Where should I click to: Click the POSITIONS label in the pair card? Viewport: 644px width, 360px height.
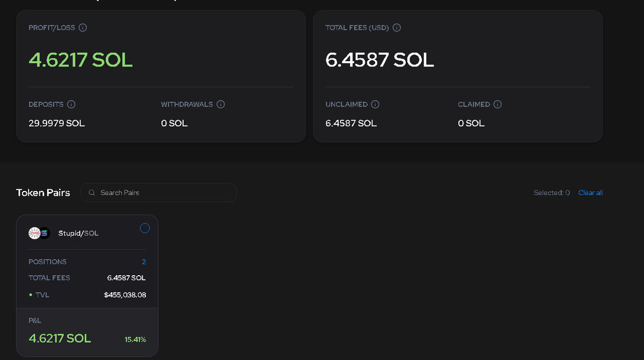click(x=48, y=262)
